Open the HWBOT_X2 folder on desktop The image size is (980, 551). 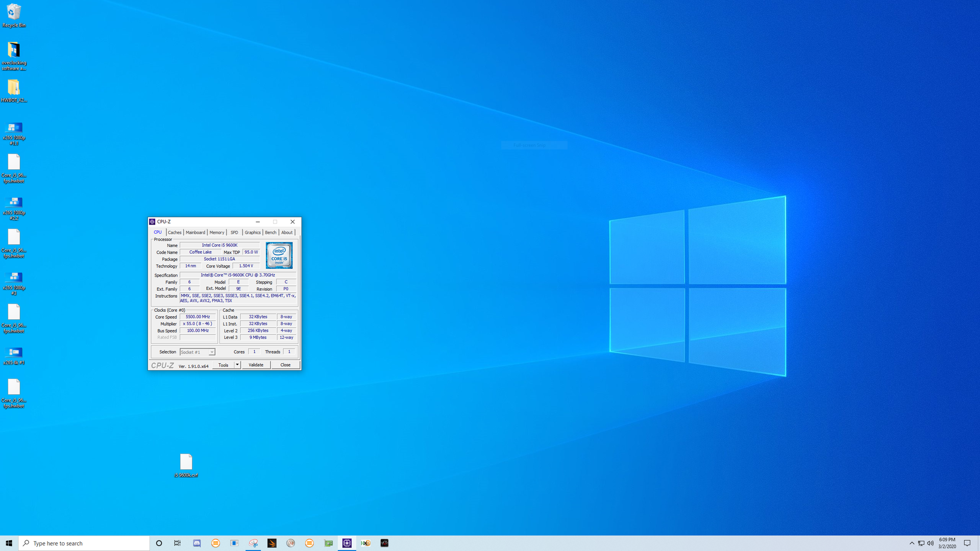(x=14, y=91)
